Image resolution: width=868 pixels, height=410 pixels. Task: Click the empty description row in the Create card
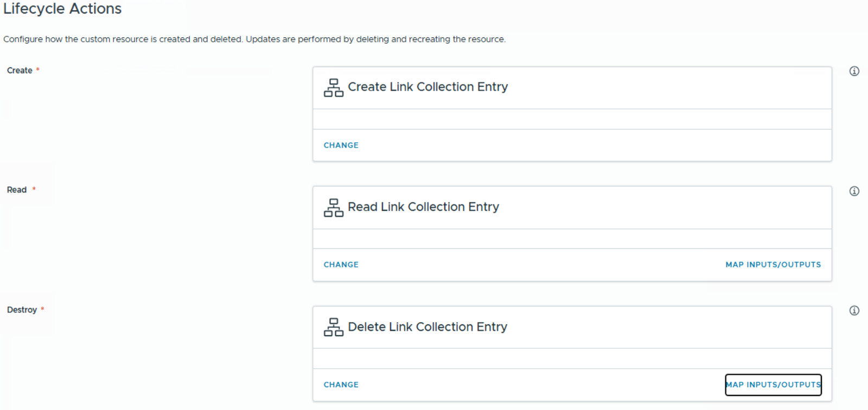572,119
